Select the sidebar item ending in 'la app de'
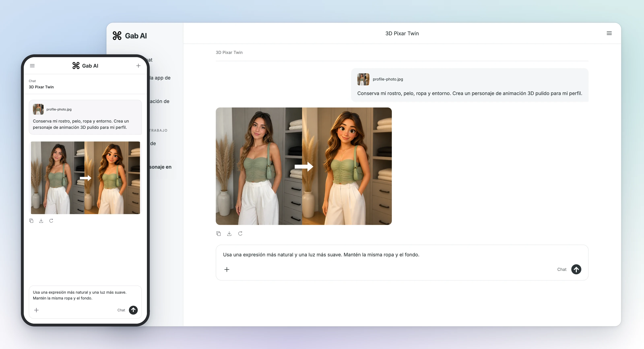This screenshot has width=644, height=349. pos(160,78)
